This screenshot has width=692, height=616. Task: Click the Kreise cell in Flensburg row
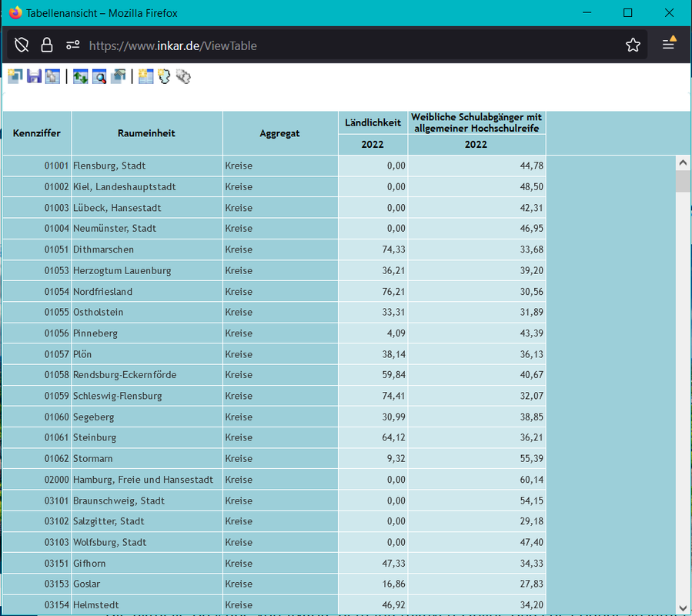click(280, 166)
